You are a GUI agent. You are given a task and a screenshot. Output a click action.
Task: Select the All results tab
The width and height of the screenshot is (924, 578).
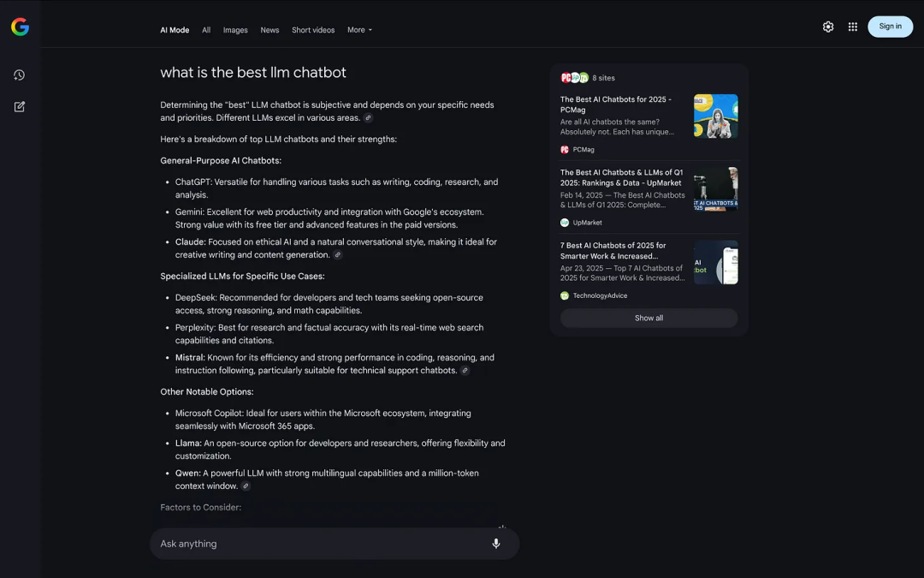[206, 30]
